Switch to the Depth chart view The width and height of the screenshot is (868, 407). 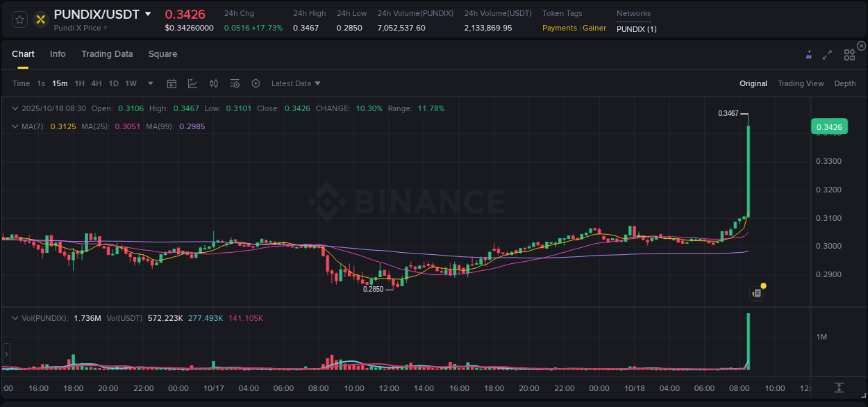(844, 83)
